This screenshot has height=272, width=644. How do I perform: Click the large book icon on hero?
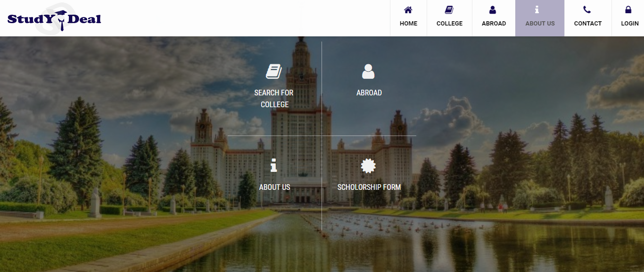click(x=274, y=71)
